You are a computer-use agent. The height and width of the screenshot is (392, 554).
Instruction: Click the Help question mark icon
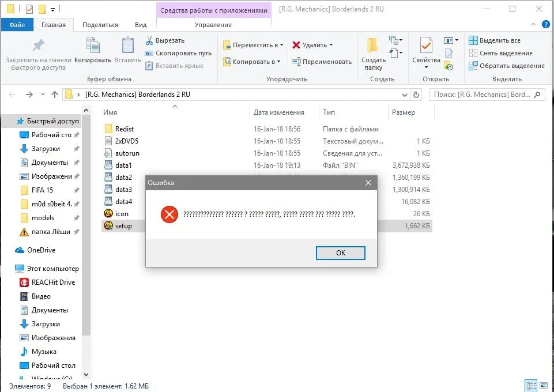tap(545, 24)
